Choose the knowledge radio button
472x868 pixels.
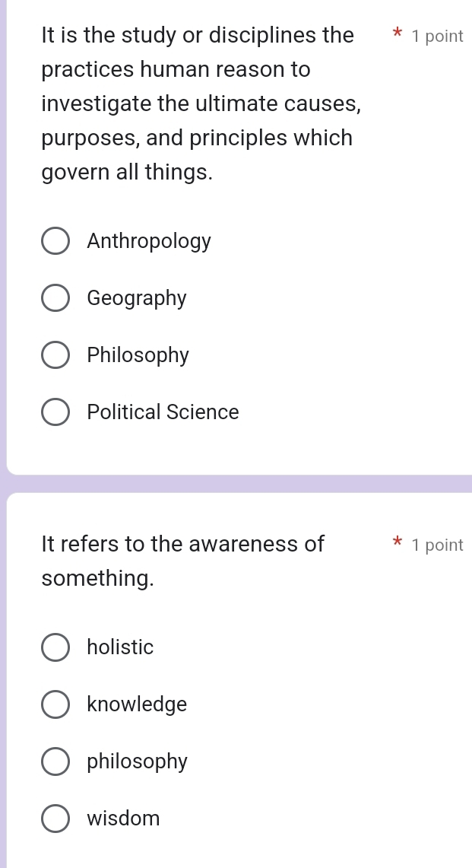tap(55, 704)
